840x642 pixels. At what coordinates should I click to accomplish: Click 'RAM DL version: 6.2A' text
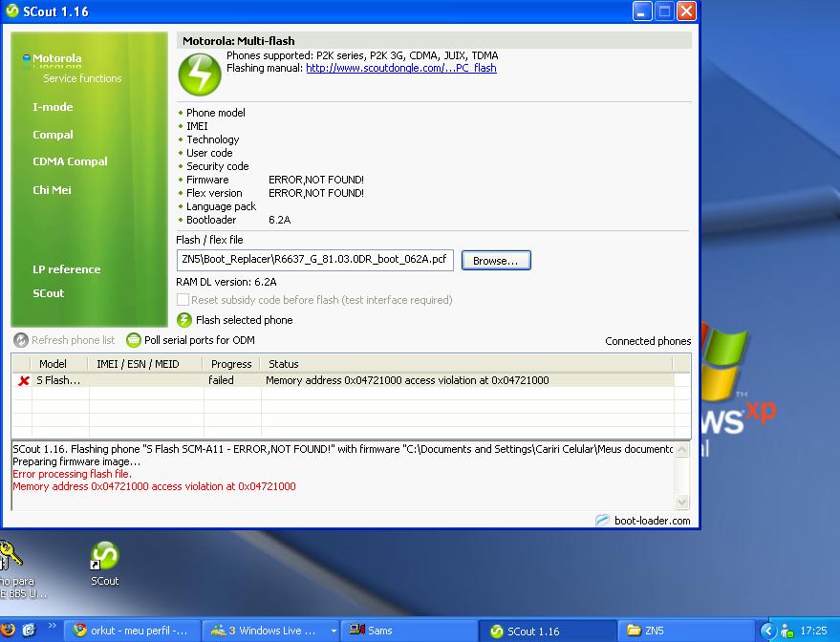[x=226, y=282]
